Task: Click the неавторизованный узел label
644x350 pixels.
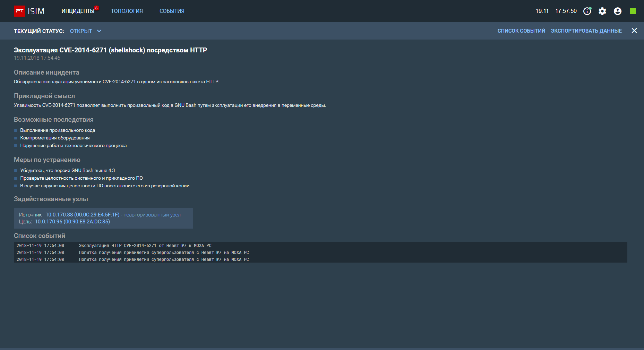Action: tap(152, 215)
